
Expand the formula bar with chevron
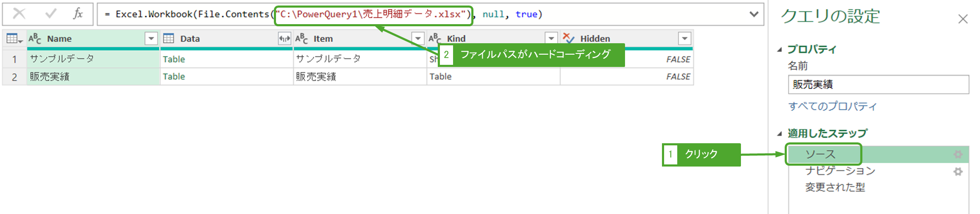pyautogui.click(x=754, y=14)
